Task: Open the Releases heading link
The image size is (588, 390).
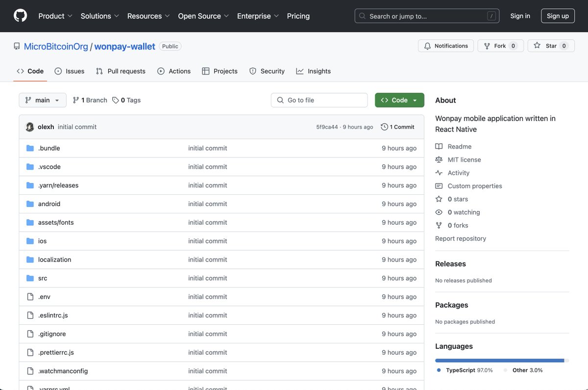Action: [x=450, y=264]
